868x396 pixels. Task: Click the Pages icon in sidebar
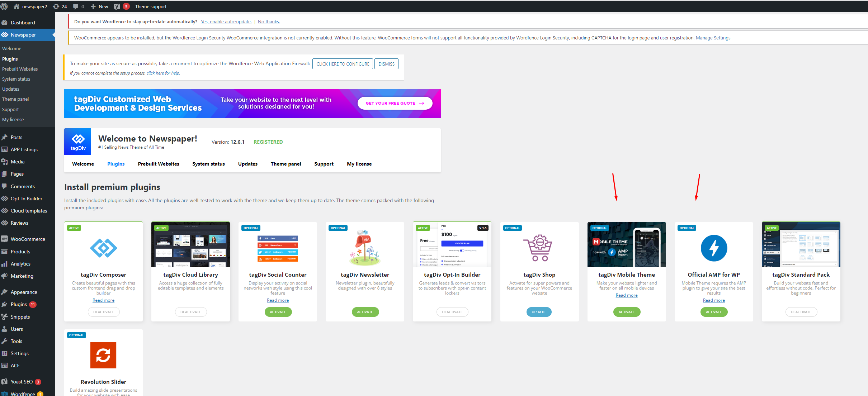click(4, 174)
